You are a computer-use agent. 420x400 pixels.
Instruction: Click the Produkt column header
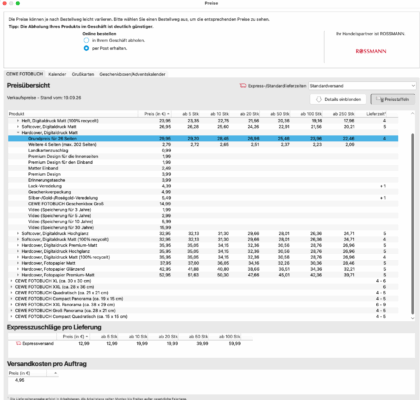(x=73, y=114)
